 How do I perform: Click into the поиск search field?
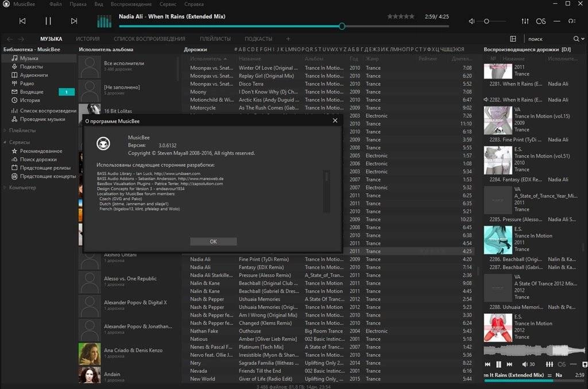point(548,39)
